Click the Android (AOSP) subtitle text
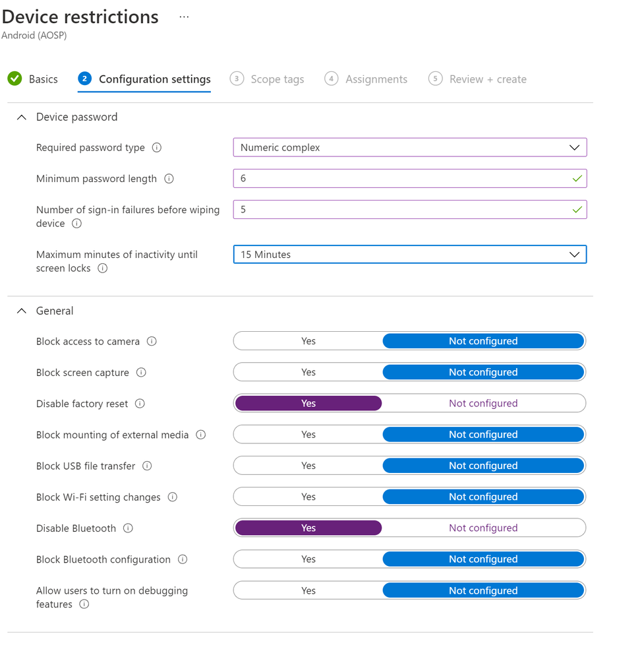 pyautogui.click(x=34, y=36)
